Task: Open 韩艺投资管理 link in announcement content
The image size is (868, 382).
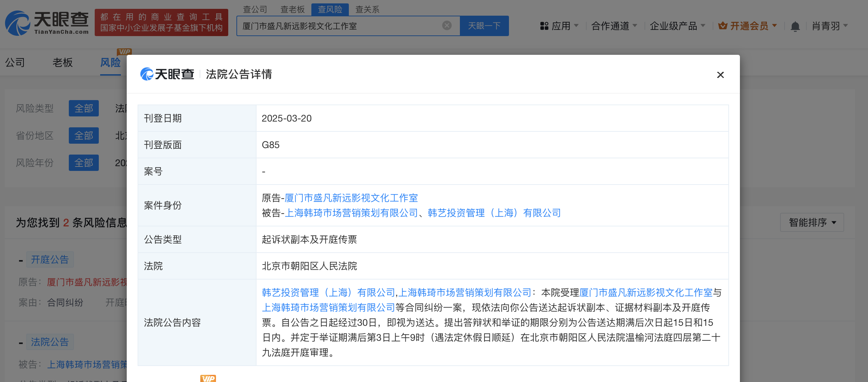Action: pyautogui.click(x=328, y=292)
